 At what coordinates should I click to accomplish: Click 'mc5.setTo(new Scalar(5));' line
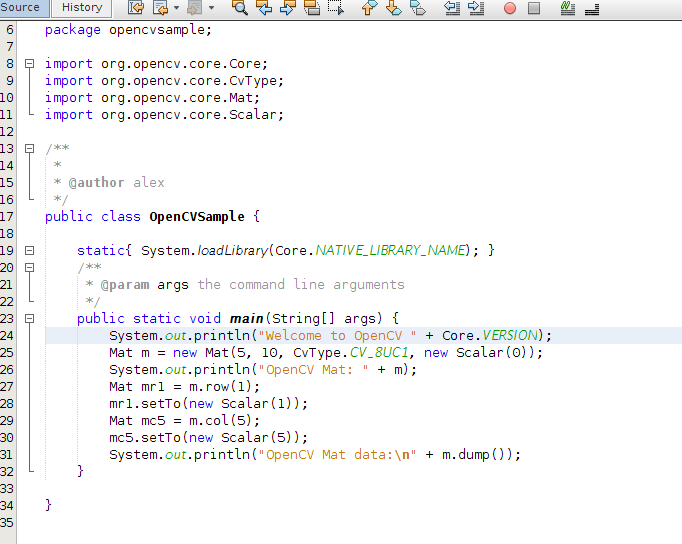pyautogui.click(x=208, y=437)
